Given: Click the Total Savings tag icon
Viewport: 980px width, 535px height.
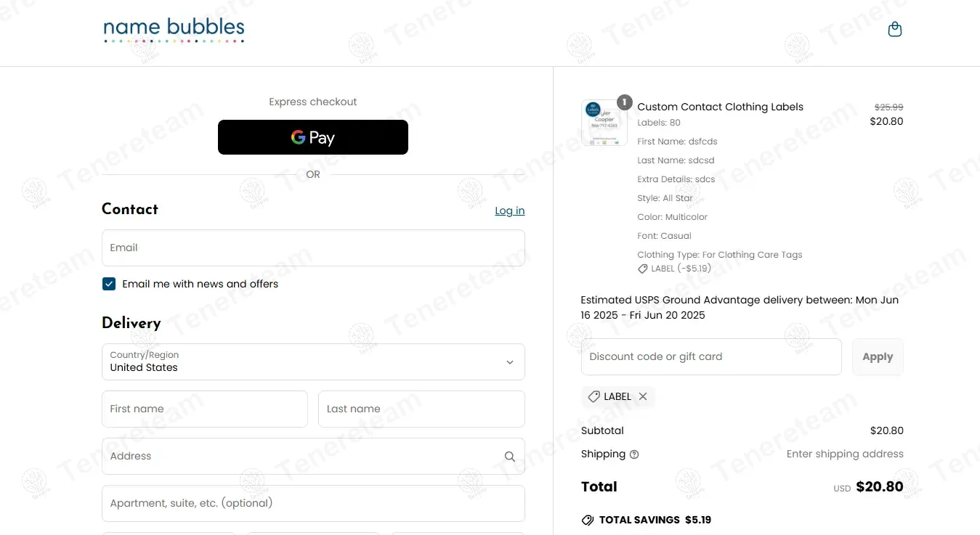Looking at the screenshot, I should click(588, 520).
